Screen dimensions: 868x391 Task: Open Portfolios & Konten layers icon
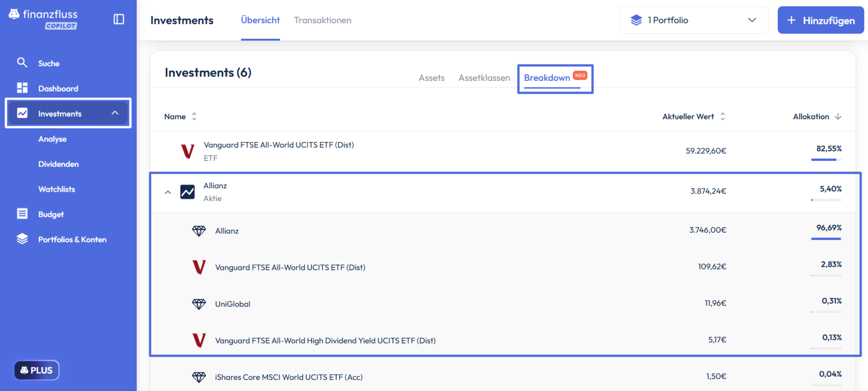click(x=22, y=239)
